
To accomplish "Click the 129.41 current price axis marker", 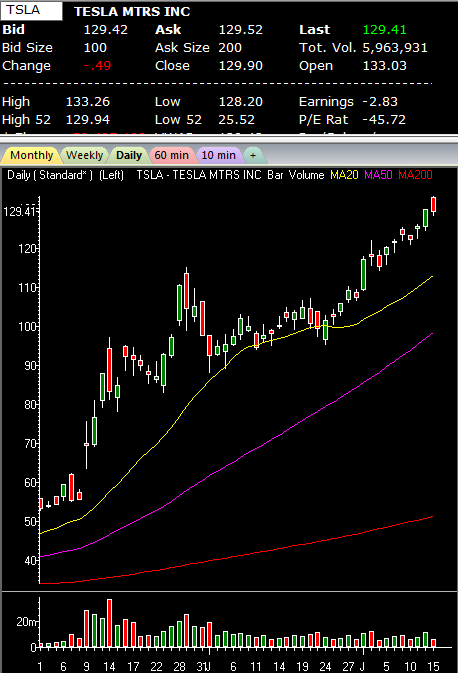I will (20, 212).
